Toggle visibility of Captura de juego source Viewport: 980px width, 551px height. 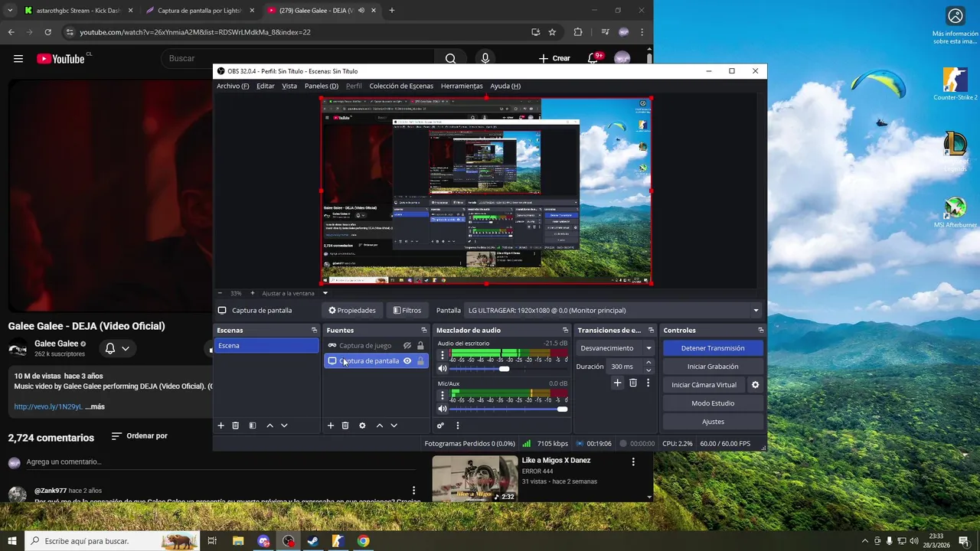click(x=407, y=346)
